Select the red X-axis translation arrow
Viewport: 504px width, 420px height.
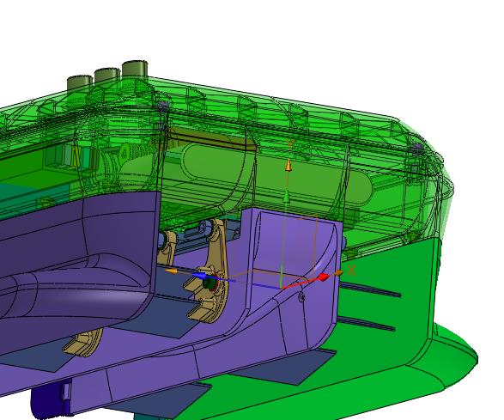(324, 277)
